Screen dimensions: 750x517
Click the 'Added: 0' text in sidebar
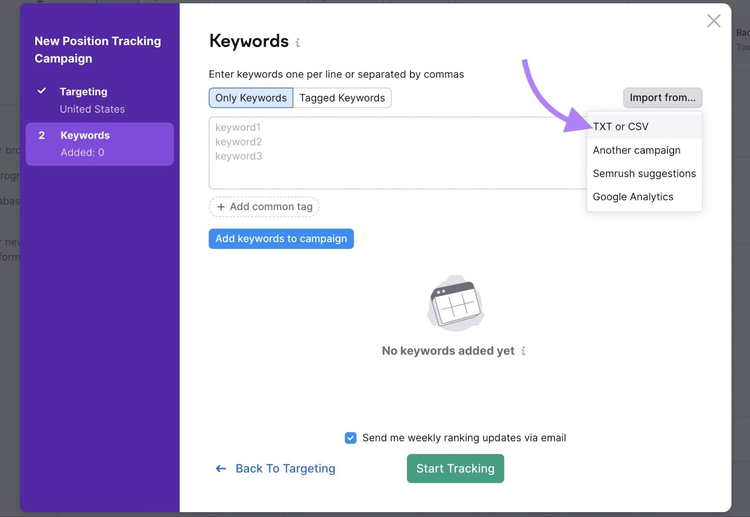tap(82, 153)
